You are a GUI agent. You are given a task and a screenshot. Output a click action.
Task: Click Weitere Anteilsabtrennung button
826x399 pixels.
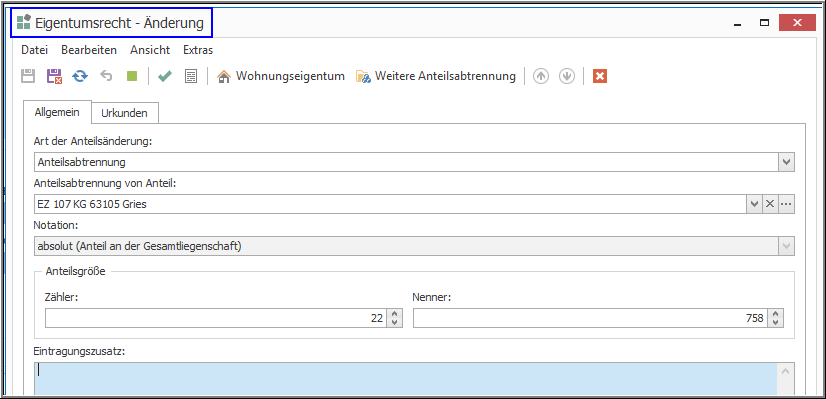(435, 76)
